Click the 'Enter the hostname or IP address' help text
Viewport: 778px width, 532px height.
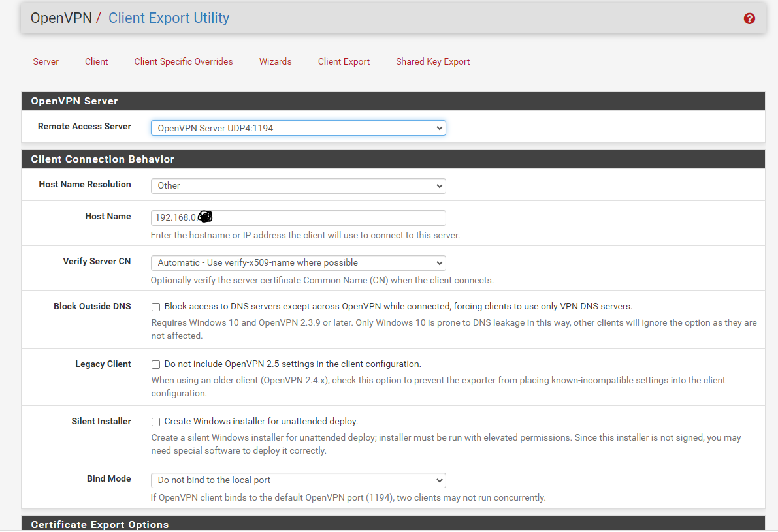(x=305, y=235)
